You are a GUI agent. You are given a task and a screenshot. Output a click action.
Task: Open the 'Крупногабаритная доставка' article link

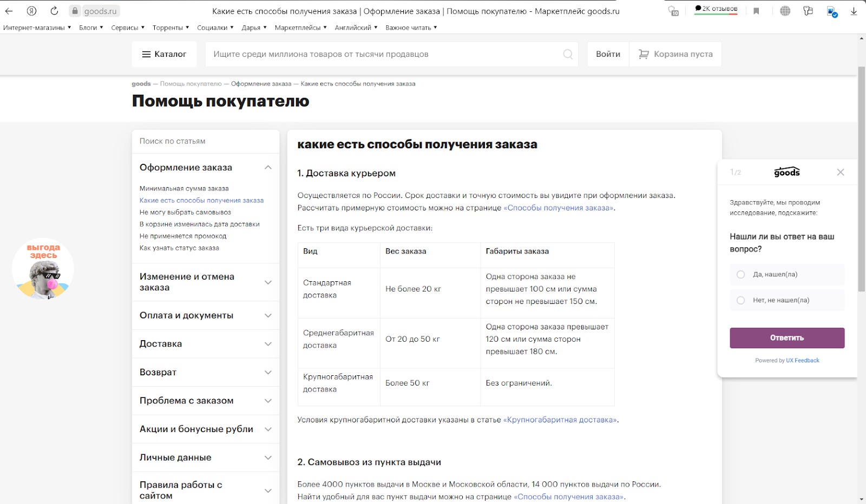[560, 420]
